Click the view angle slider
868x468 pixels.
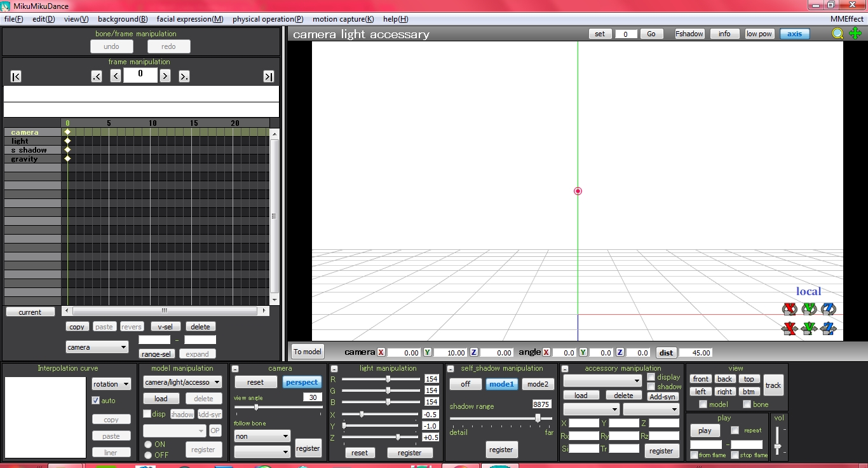(x=278, y=407)
